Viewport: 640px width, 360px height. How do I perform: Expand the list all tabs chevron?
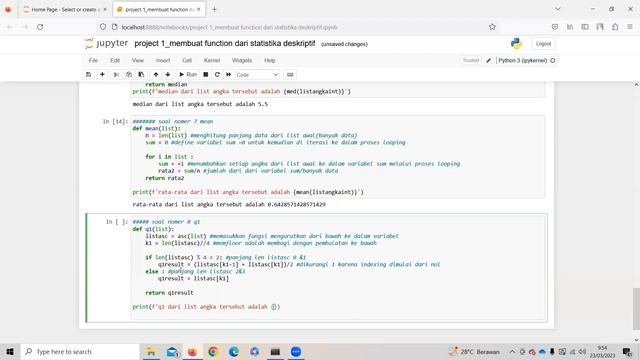coord(558,9)
